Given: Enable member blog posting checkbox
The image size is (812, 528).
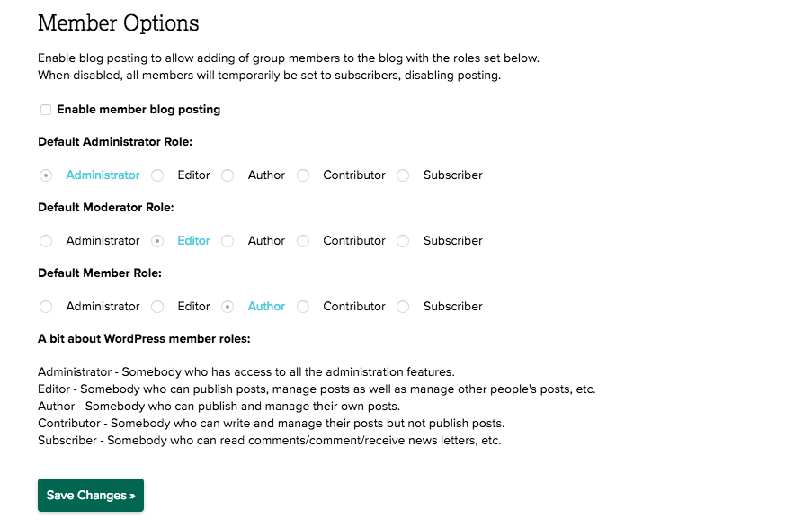Looking at the screenshot, I should [46, 110].
